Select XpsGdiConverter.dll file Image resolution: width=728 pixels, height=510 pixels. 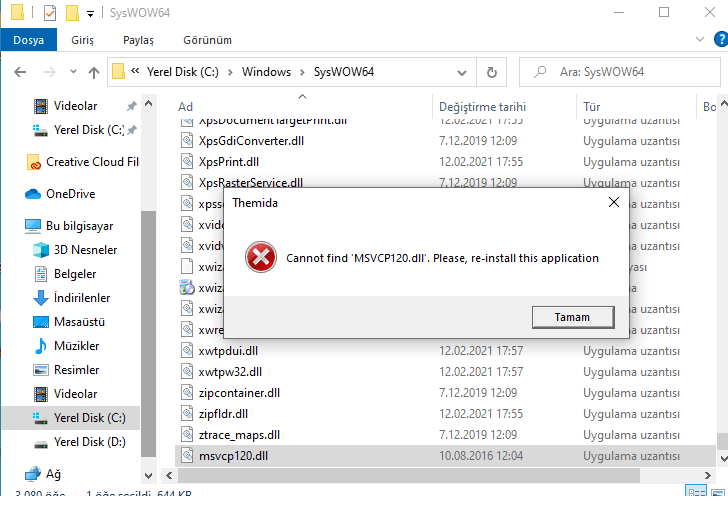pos(251,141)
